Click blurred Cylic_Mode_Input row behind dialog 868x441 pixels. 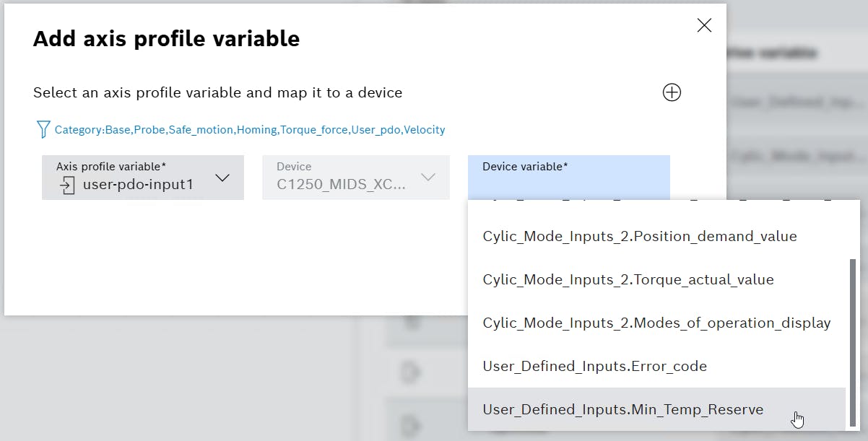(794, 156)
